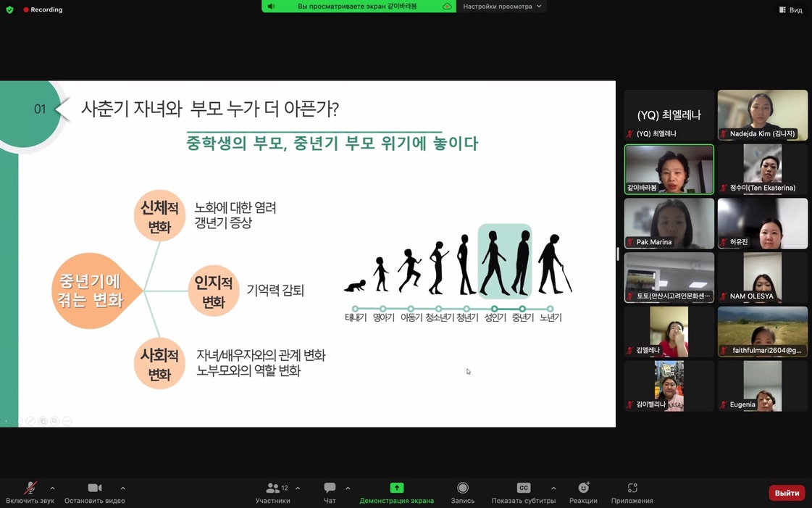This screenshot has height=508, width=812.
Task: Start recording with Запись button
Action: coord(463,489)
